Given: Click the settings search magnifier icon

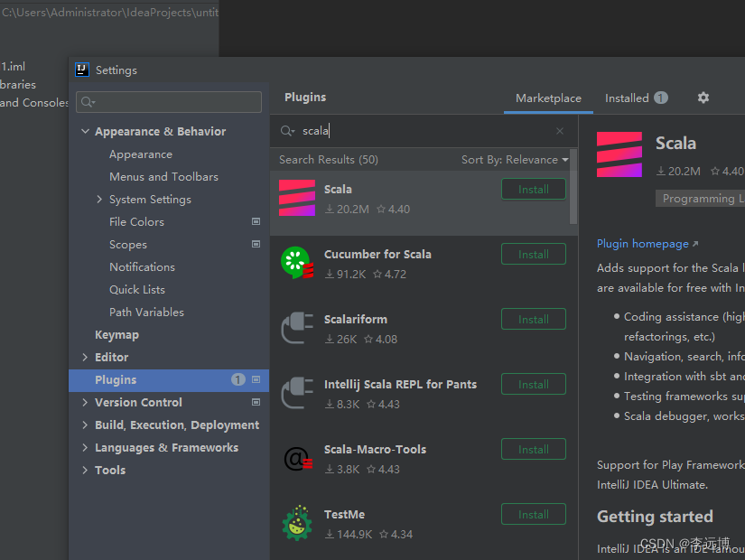Looking at the screenshot, I should coord(88,102).
